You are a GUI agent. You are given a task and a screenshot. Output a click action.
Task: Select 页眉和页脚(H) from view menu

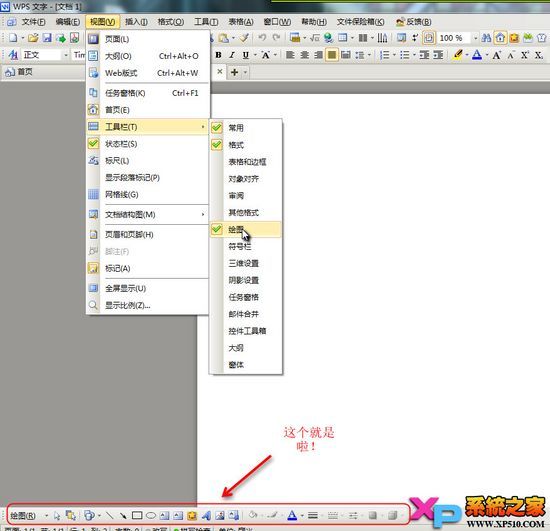(x=148, y=234)
